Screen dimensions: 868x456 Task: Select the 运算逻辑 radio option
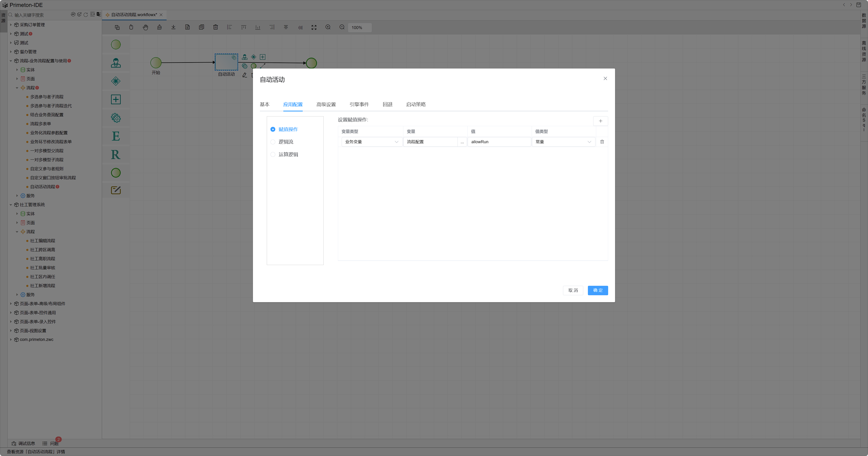click(x=273, y=155)
